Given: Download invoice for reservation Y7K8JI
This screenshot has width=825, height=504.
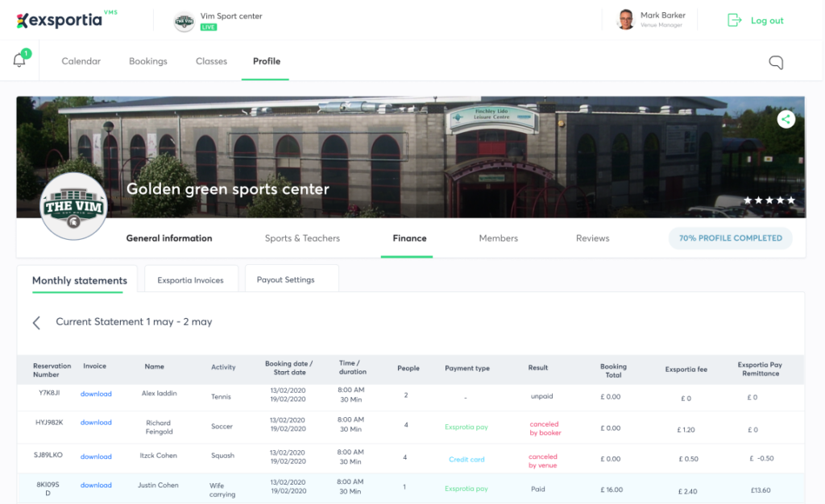Looking at the screenshot, I should click(96, 394).
